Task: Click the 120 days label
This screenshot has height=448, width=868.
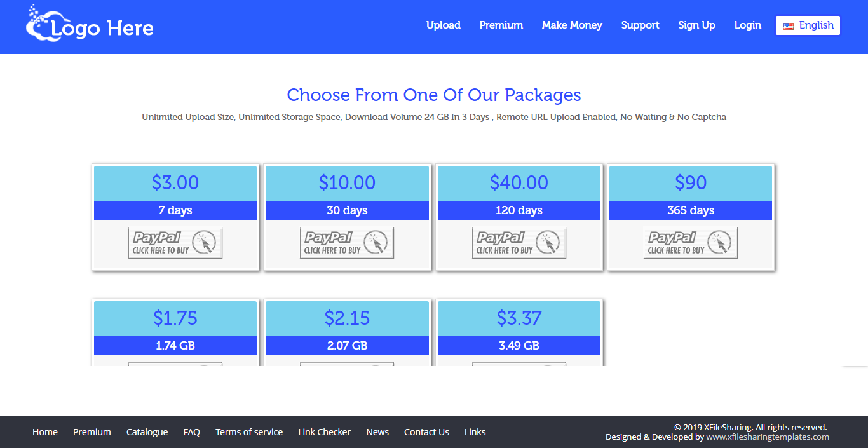Action: coord(519,210)
